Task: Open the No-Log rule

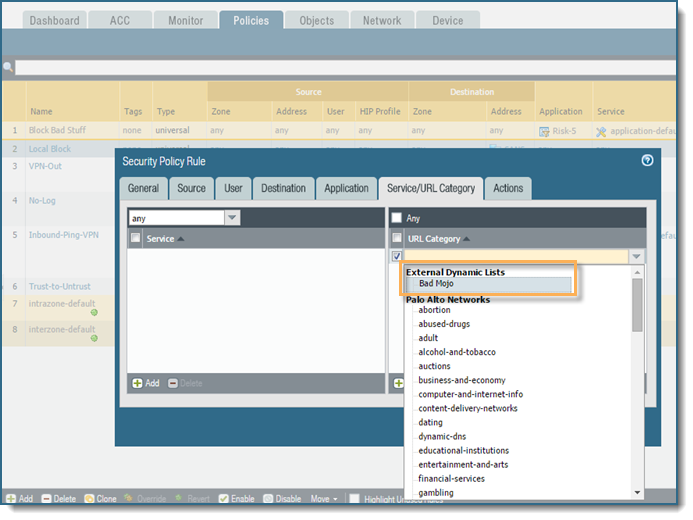Action: pyautogui.click(x=42, y=201)
